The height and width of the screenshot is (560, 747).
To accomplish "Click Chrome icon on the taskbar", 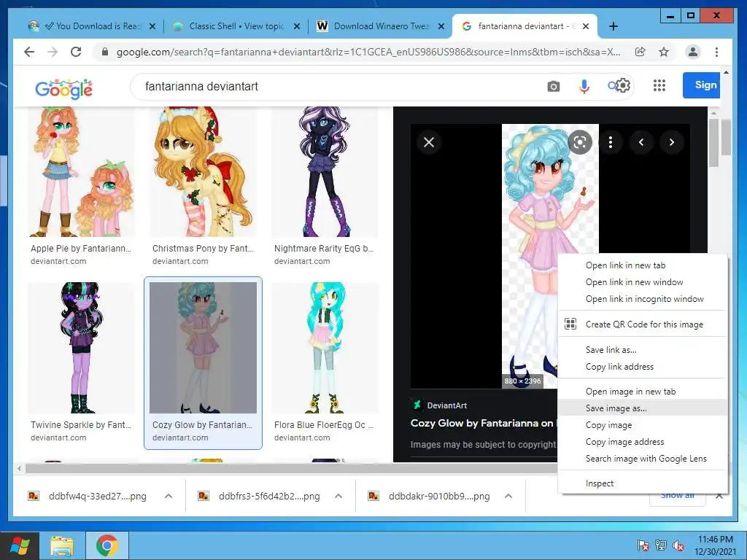I will (x=107, y=545).
